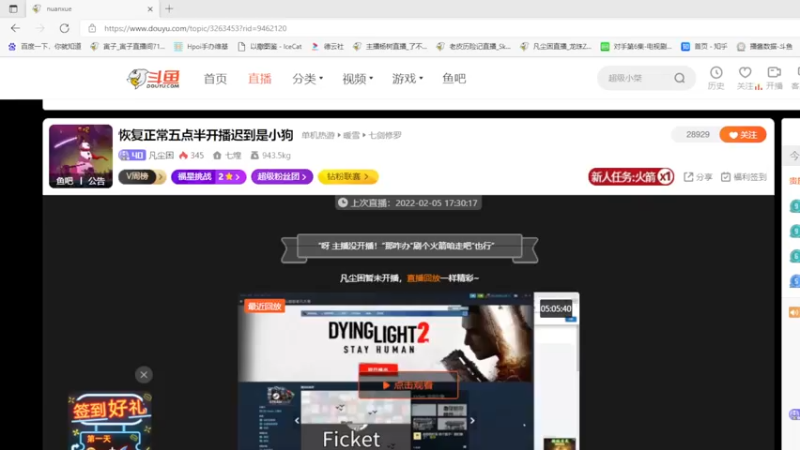
Task: Expand the 分类 category dropdown
Action: pos(307,79)
